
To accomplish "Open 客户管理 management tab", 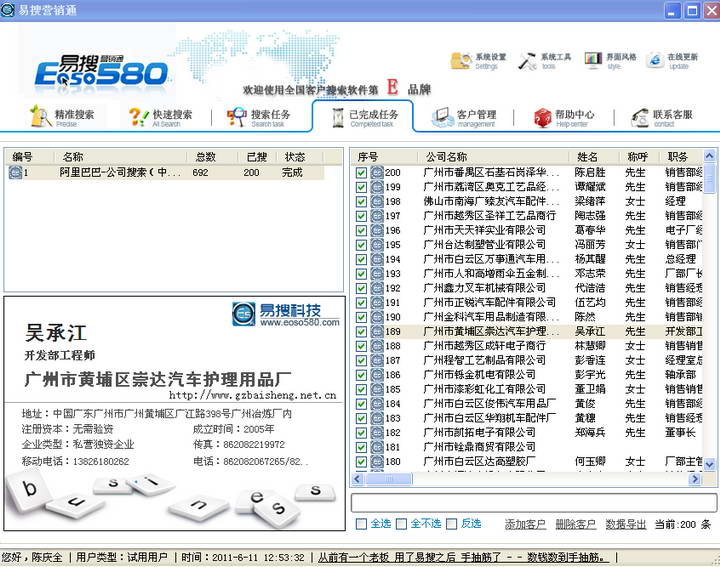I will (464, 117).
